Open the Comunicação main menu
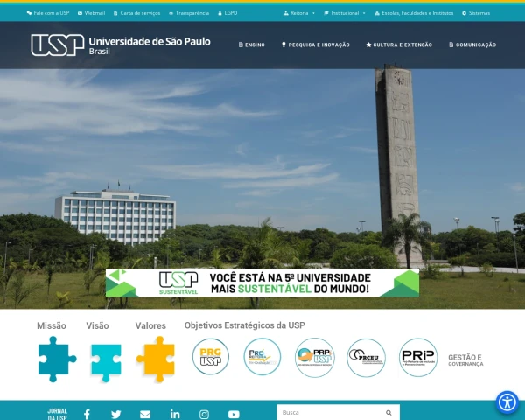This screenshot has height=420, width=525. (472, 45)
